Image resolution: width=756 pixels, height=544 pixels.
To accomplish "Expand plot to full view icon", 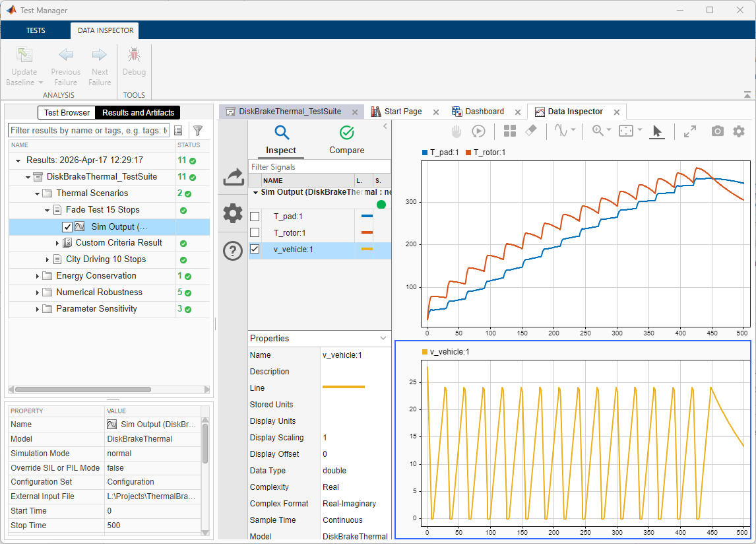I will click(x=690, y=131).
